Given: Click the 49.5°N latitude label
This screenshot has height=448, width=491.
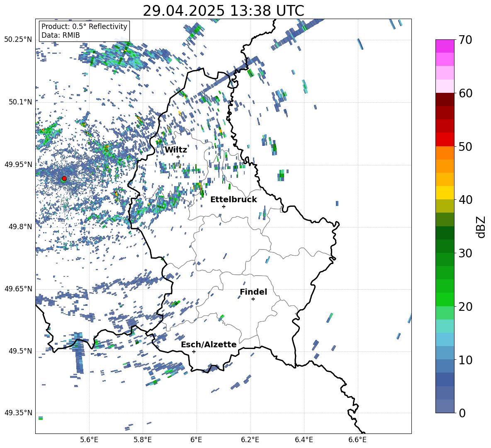Looking at the screenshot, I should coord(20,351).
